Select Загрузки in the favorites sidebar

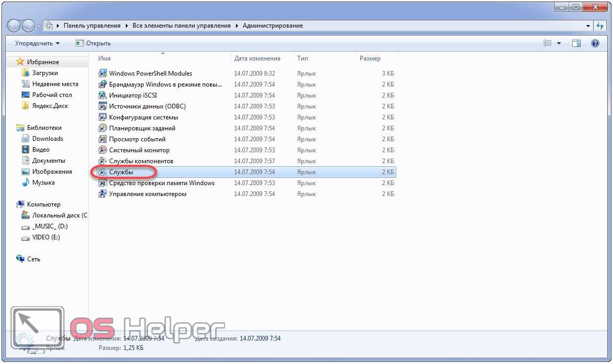point(45,73)
